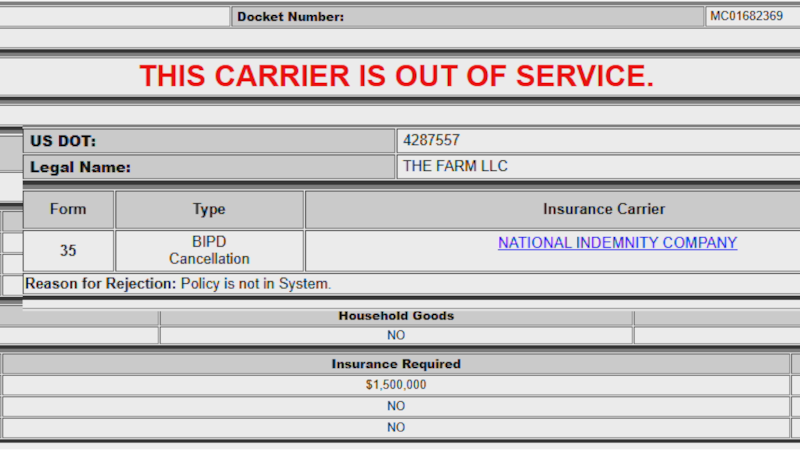The height and width of the screenshot is (450, 800).
Task: Select the NO value under Household Goods
Action: [x=396, y=335]
